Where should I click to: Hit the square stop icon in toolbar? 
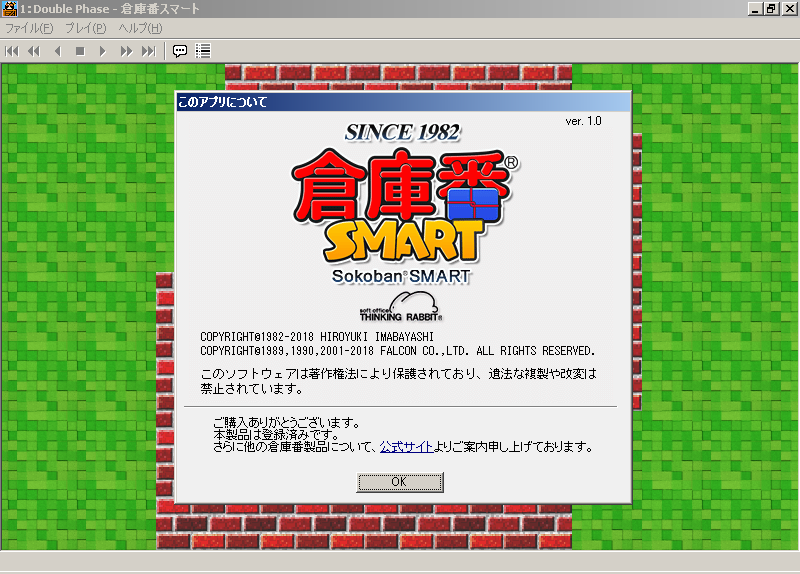80,50
